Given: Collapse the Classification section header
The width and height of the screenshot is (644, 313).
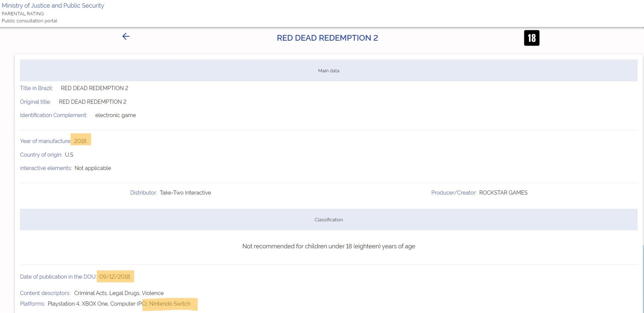Looking at the screenshot, I should coord(329,220).
